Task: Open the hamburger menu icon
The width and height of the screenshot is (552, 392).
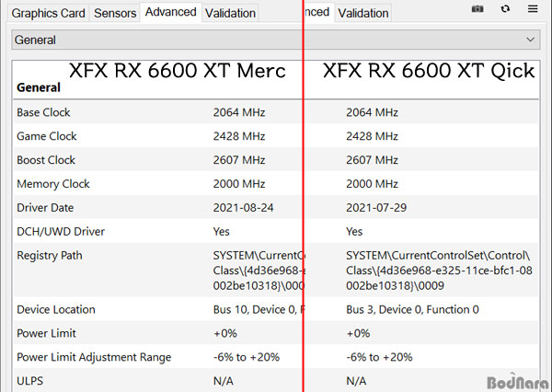Action: pos(533,8)
